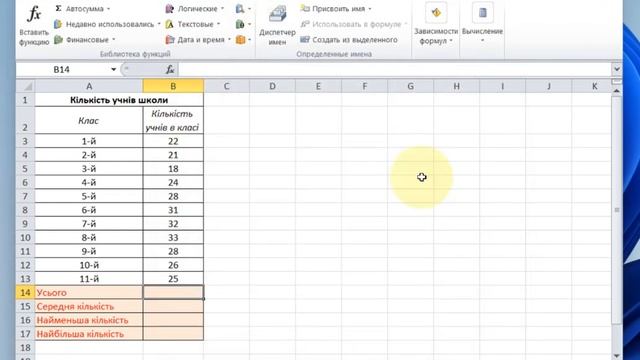Click the fx icon in the formula bar
Viewport: 640px width, 360px height.
pos(170,70)
